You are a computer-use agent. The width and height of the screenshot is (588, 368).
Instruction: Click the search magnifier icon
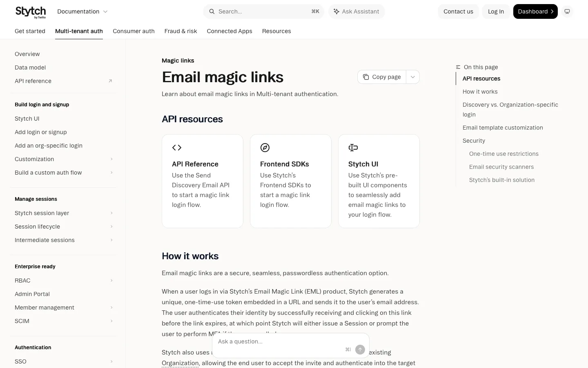[212, 11]
